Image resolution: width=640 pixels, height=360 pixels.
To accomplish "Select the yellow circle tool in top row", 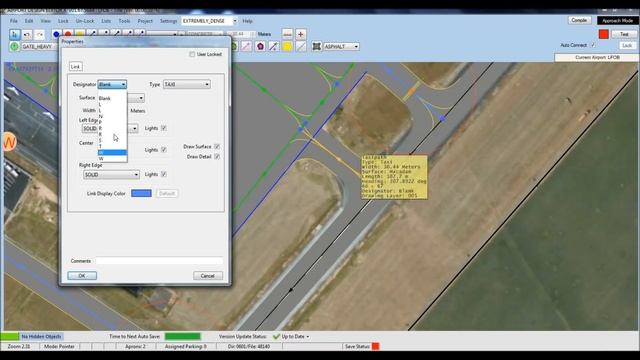I will [80, 34].
